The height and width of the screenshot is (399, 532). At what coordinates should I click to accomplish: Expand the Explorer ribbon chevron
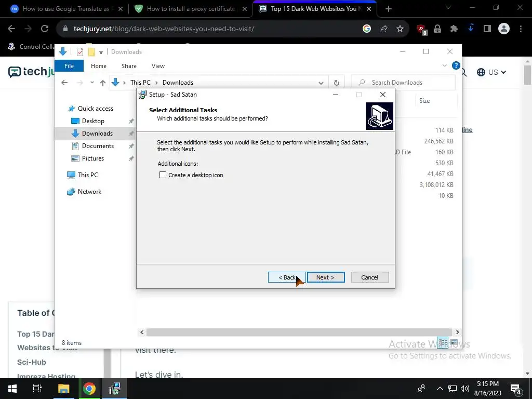click(445, 65)
